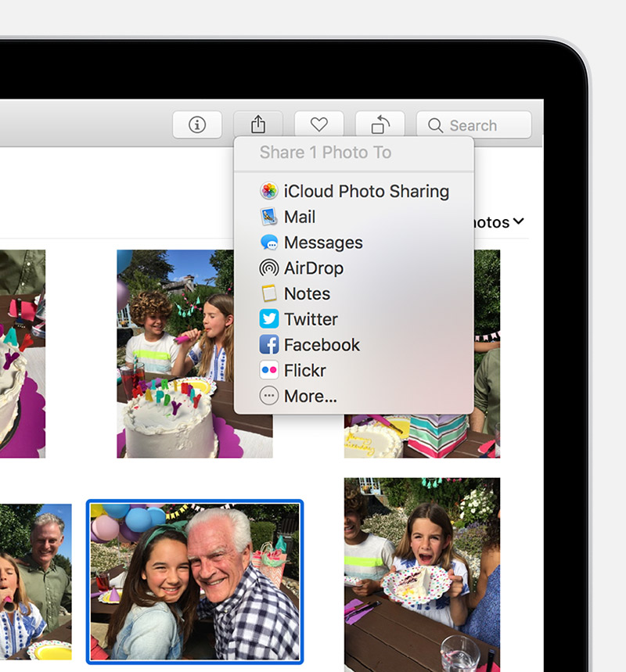Post photo to Twitter

(x=354, y=319)
